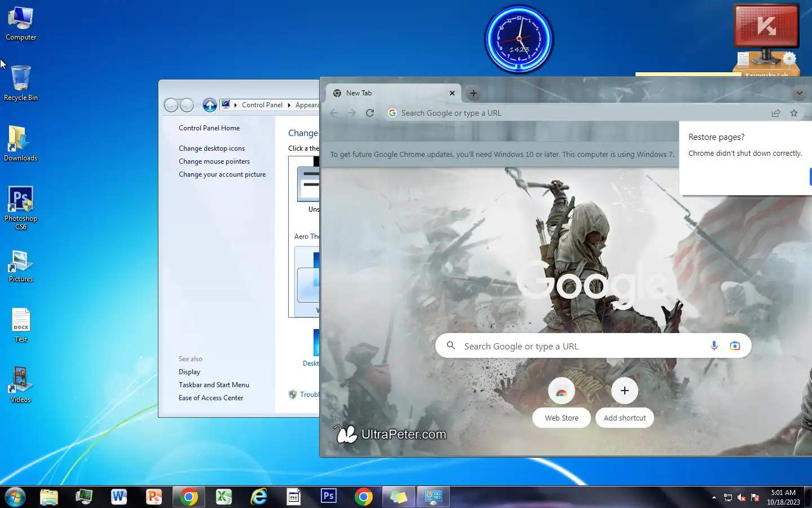Screen dimensions: 812x508
Task: Click the Kaspersky gadget settings gear
Action: [x=789, y=58]
